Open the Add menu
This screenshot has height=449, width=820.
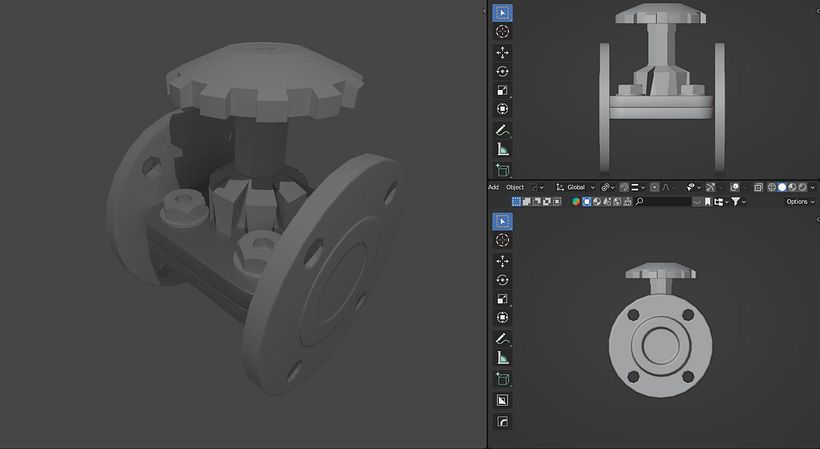pyautogui.click(x=493, y=187)
